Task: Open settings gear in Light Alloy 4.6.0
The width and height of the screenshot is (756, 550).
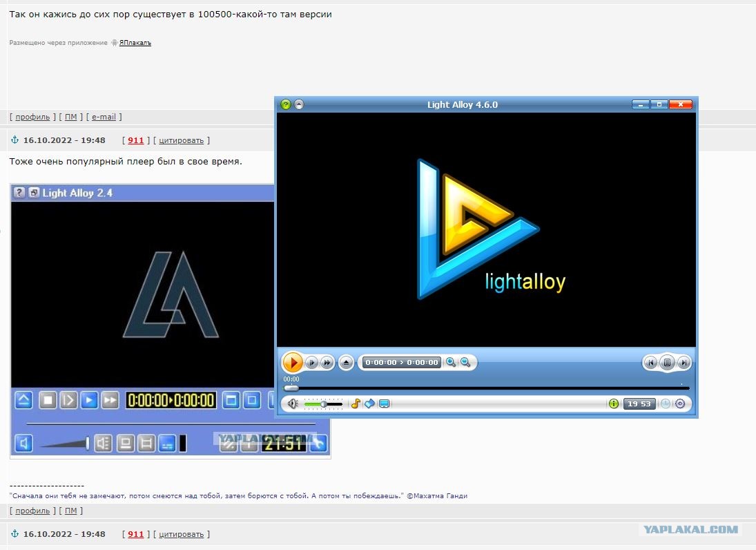Action: pos(680,404)
